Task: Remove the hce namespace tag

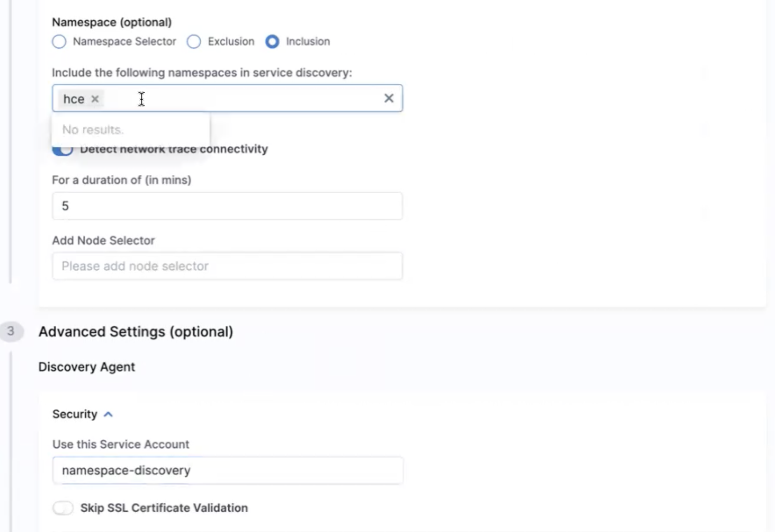Action: tap(95, 99)
